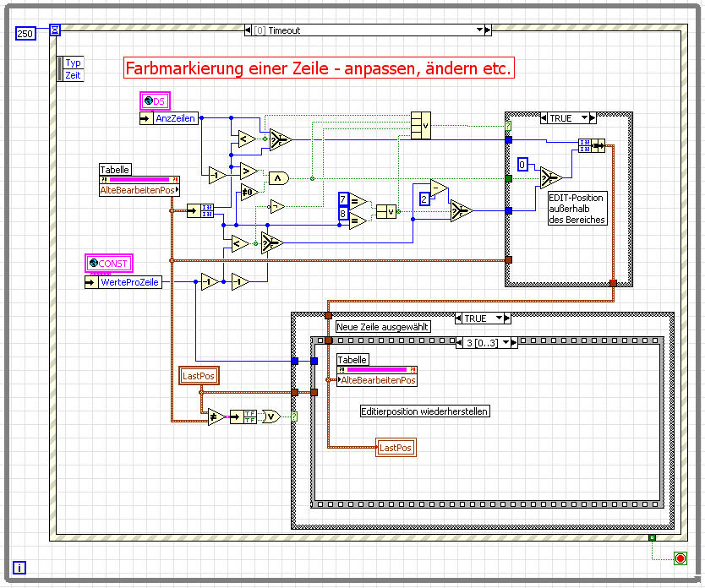705x588 pixels.
Task: Open the Timeout event case dropdown
Action: click(480, 30)
